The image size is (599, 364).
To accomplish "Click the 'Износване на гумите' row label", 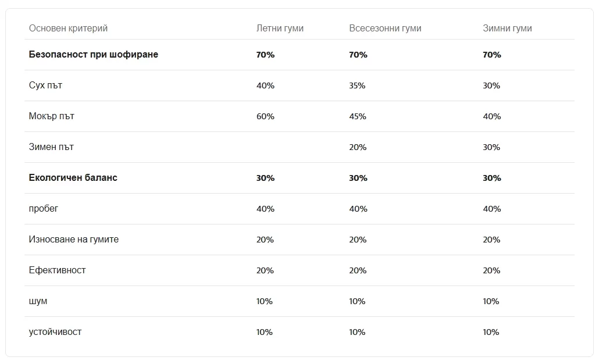I will point(74,240).
